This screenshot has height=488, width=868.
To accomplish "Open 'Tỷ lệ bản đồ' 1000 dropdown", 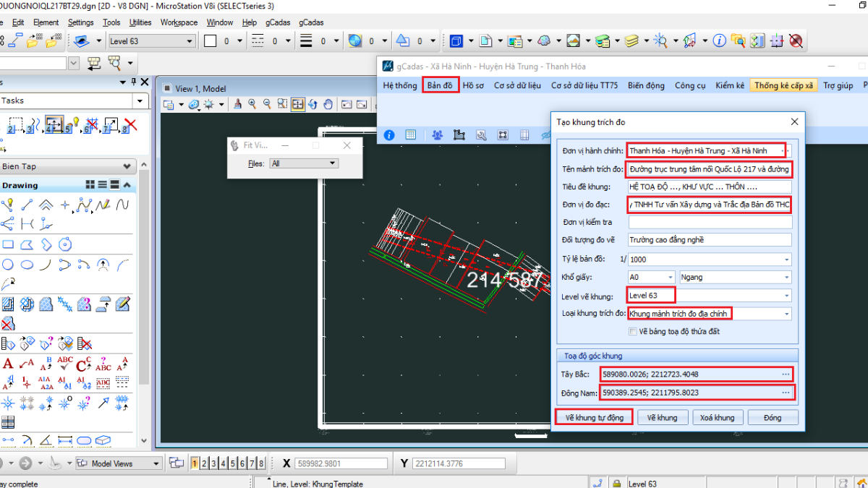I will pyautogui.click(x=787, y=259).
